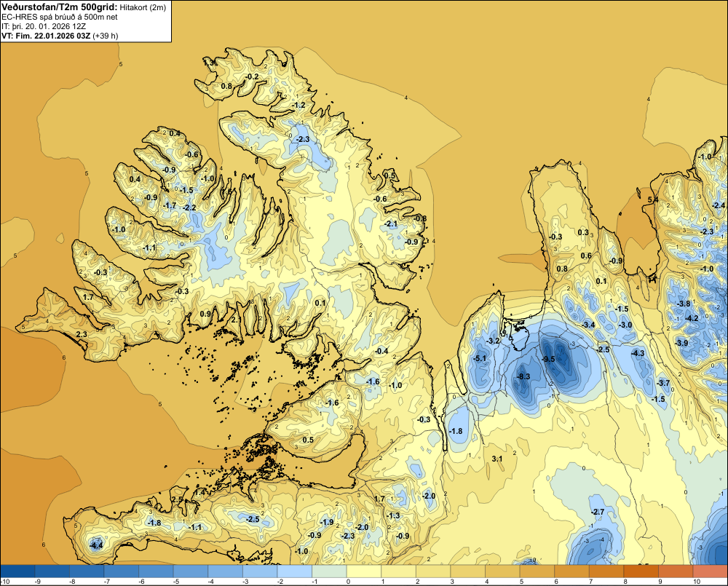Click the '-4.2' temperature value
Screen dimensions: 728x586
point(692,319)
